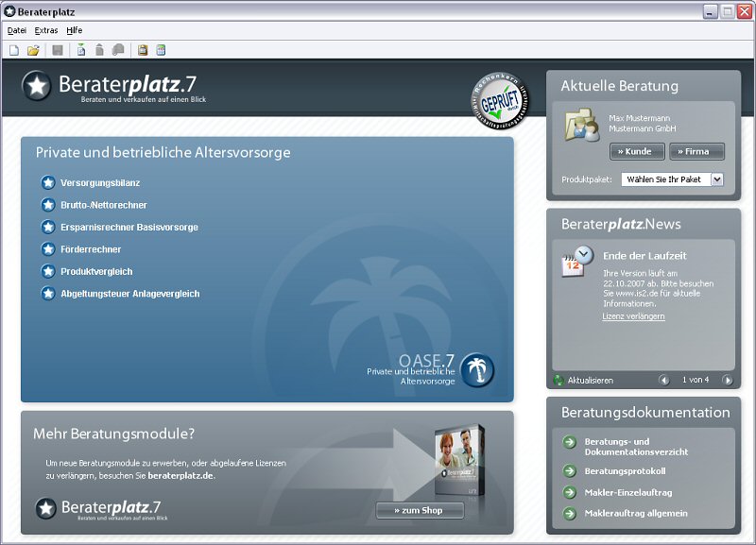This screenshot has width=756, height=545.
Task: Click the document icon with green down arrow
Action: tap(81, 50)
